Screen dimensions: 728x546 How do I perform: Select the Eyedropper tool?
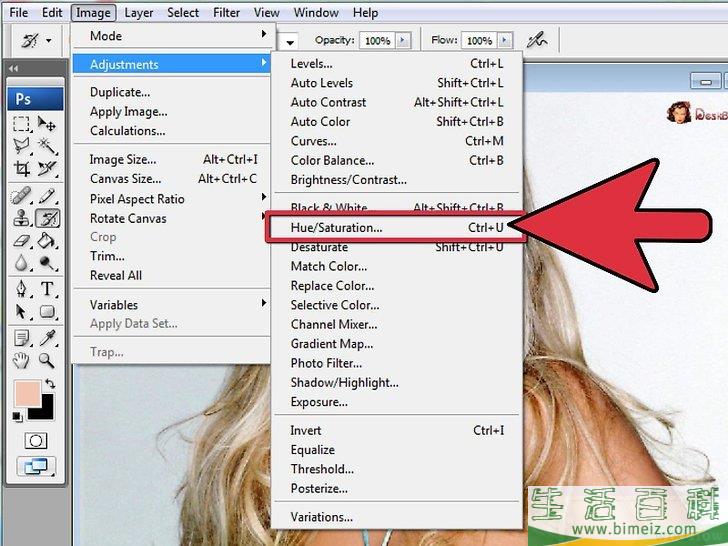point(47,338)
